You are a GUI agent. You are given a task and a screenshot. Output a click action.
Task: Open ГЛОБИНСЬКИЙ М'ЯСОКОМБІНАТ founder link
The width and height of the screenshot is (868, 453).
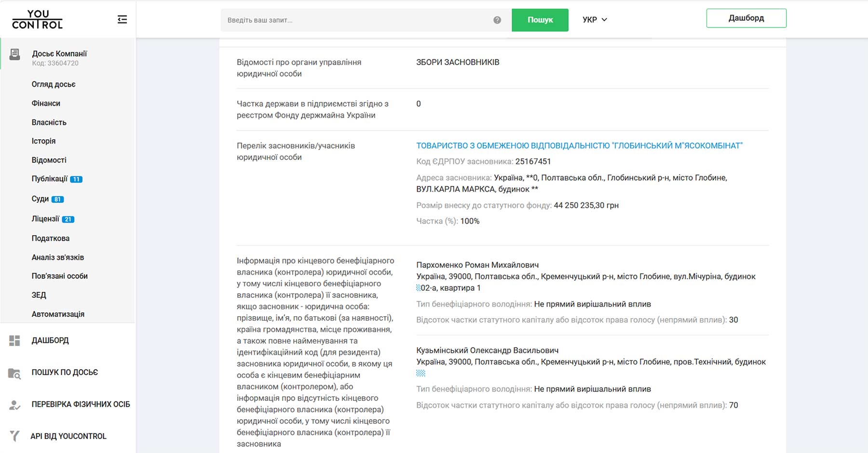(x=579, y=146)
